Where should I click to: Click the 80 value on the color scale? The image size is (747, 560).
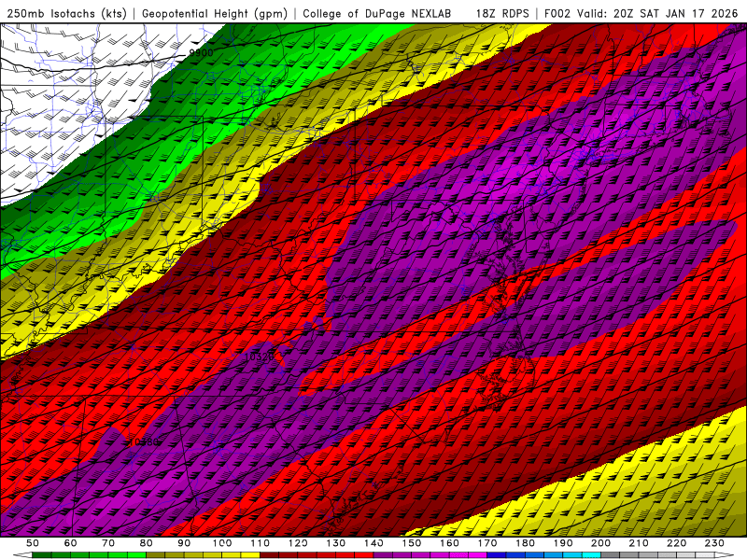pos(147,543)
